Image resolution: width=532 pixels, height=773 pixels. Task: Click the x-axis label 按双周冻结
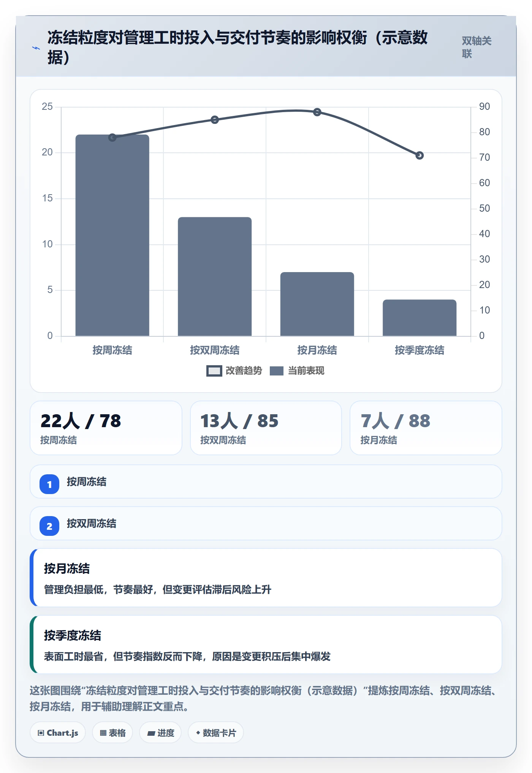[215, 350]
